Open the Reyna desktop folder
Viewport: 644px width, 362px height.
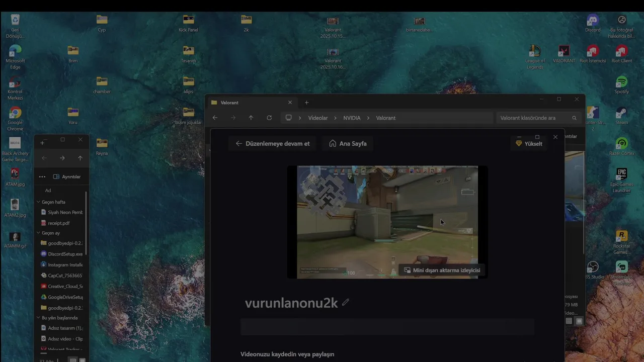click(x=102, y=146)
